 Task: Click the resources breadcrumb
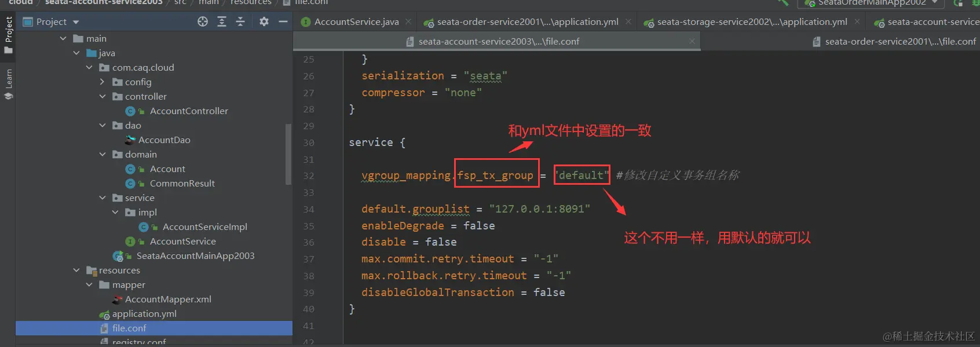pos(251,2)
